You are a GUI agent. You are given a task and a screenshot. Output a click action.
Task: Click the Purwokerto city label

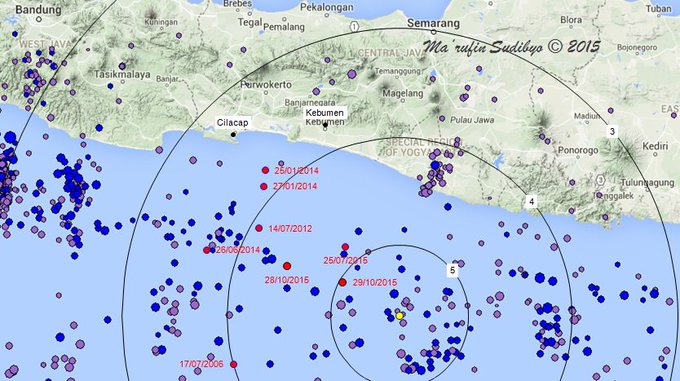(x=266, y=85)
